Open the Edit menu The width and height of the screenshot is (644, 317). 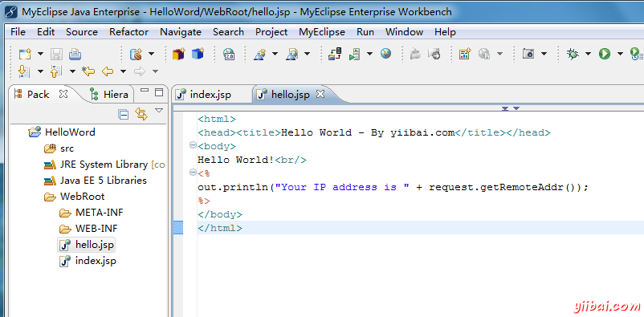pyautogui.click(x=46, y=32)
